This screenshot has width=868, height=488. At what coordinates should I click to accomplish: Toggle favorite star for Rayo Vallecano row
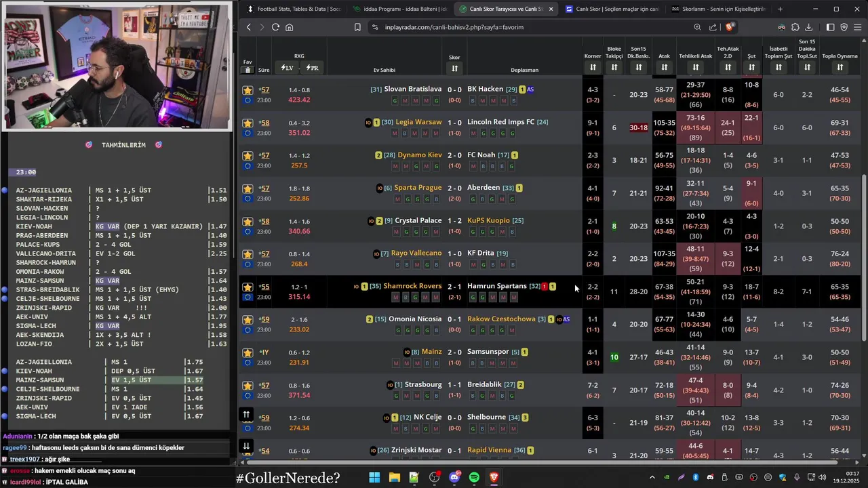coord(248,254)
